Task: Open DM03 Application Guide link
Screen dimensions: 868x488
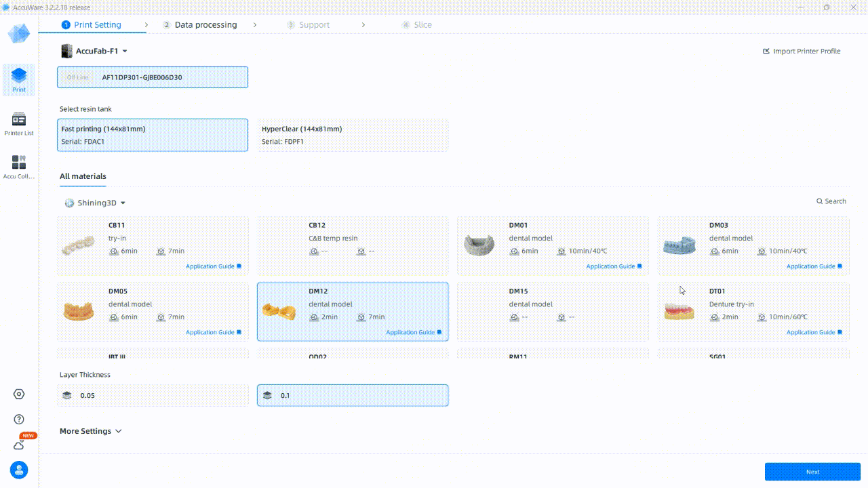Action: click(814, 266)
